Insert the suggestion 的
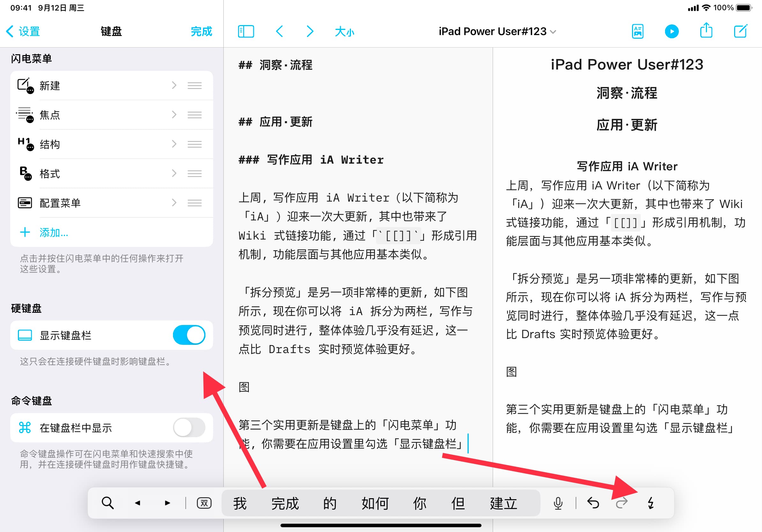Image resolution: width=762 pixels, height=532 pixels. click(330, 503)
